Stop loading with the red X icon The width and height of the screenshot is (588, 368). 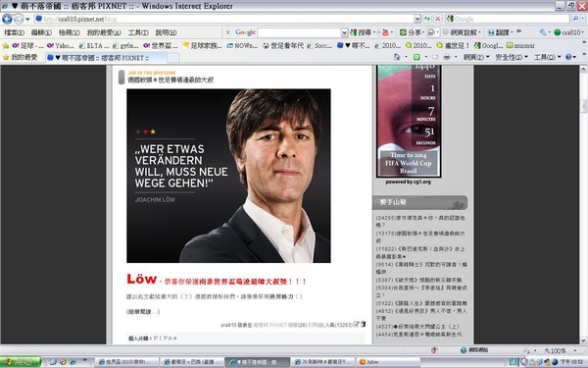[x=438, y=19]
